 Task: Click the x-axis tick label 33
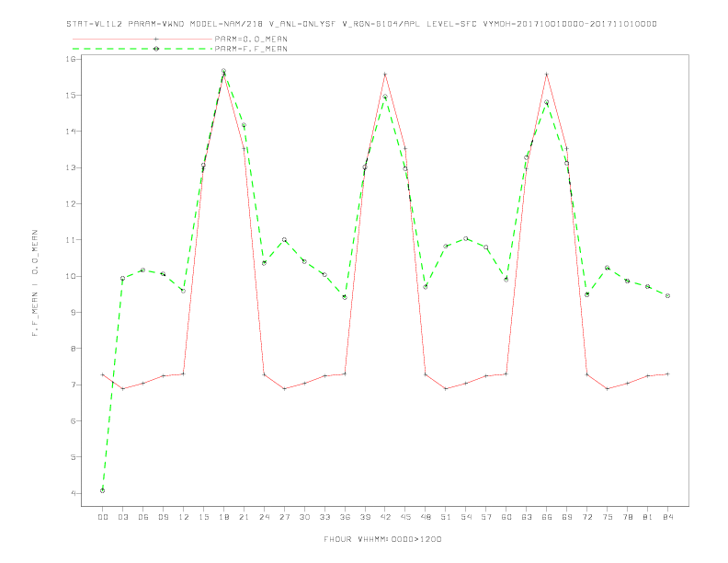324,517
